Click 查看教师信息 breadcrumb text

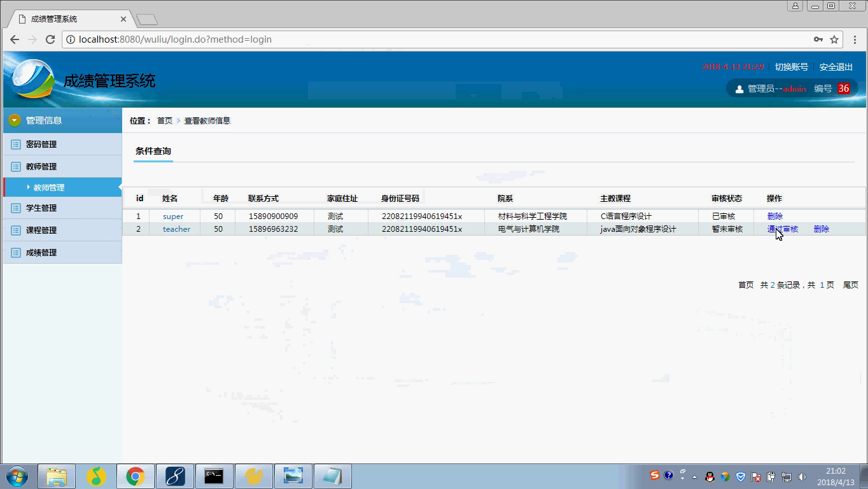(x=207, y=121)
